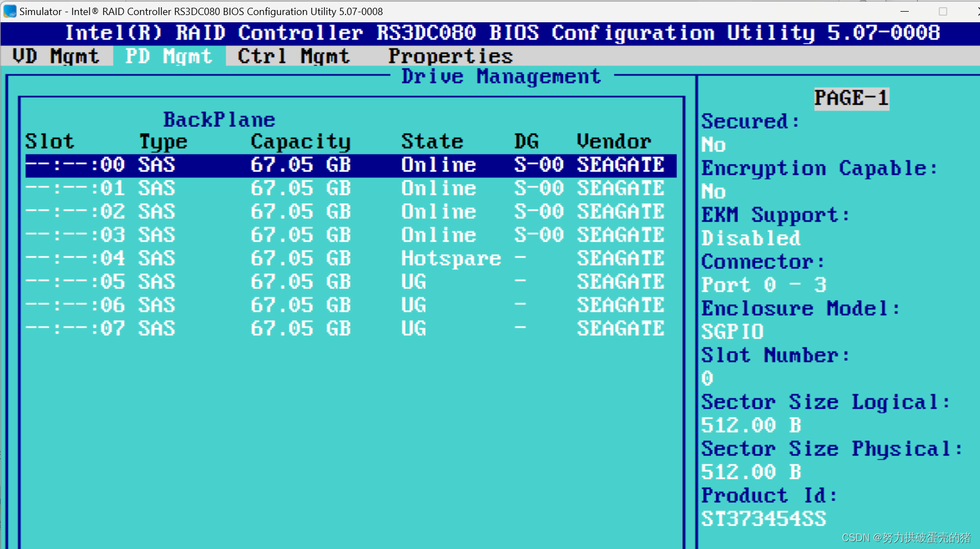The width and height of the screenshot is (980, 549).
Task: Select the Hotspare drive in slot 04
Action: point(351,259)
